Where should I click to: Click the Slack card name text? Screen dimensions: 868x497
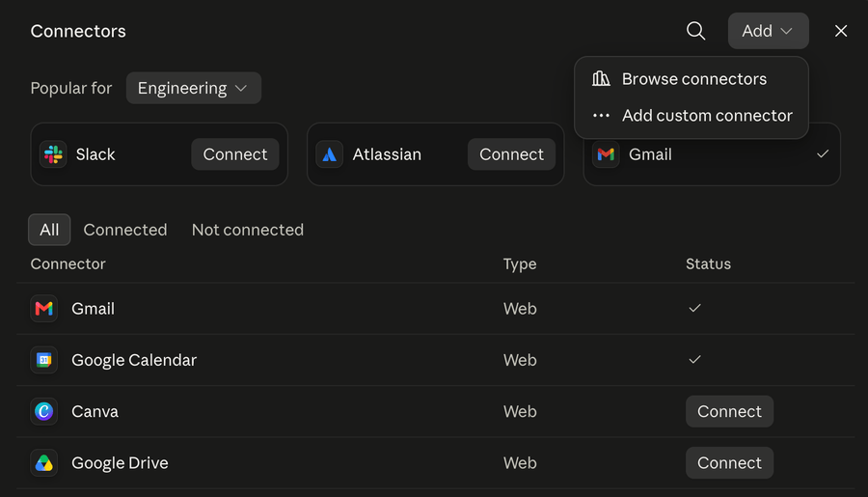(x=95, y=154)
